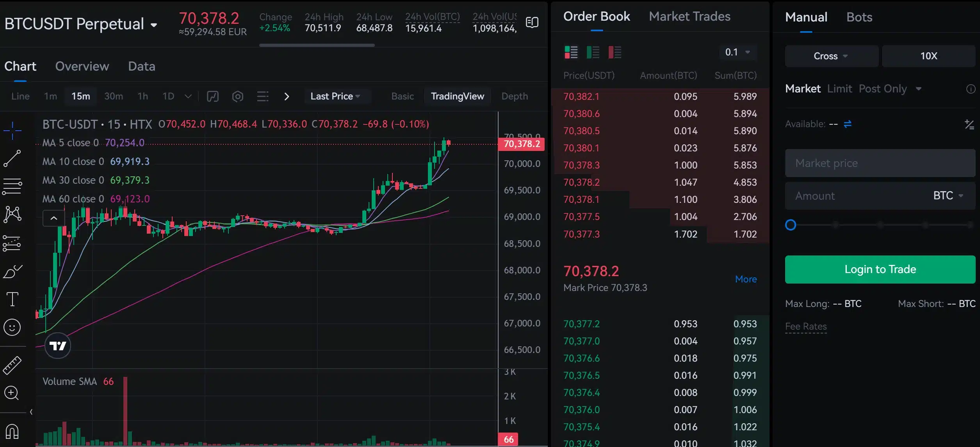Select the XABCD pattern tool

coord(12,214)
